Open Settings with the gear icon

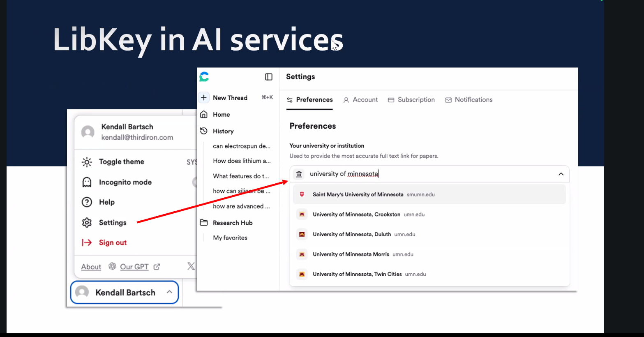pos(87,223)
